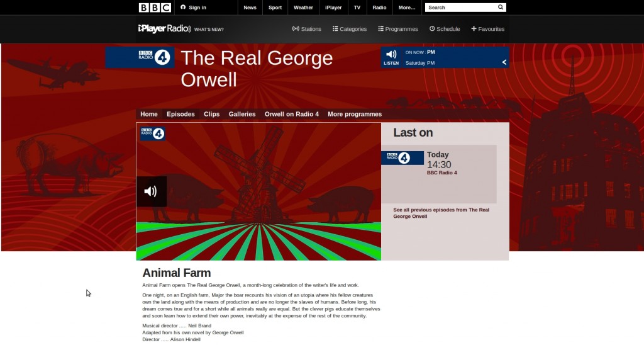The image size is (644, 345).
Task: Open the Programmes list
Action: click(x=398, y=29)
